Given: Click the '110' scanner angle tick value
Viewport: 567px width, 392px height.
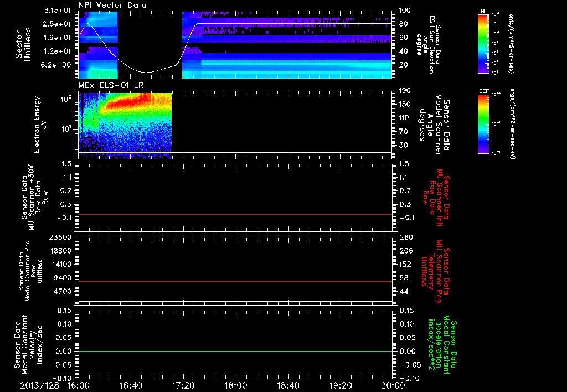Looking at the screenshot, I should tap(405, 118).
